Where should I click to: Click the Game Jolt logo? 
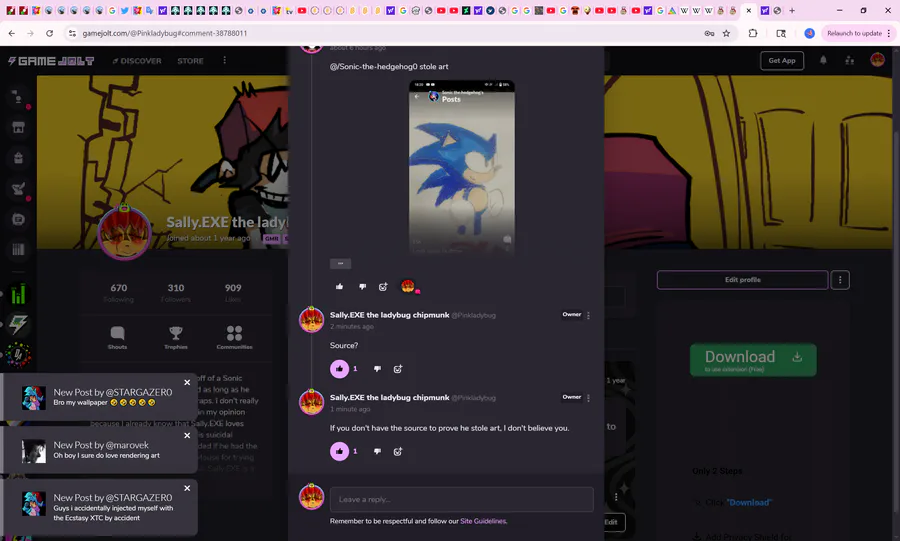[x=51, y=61]
